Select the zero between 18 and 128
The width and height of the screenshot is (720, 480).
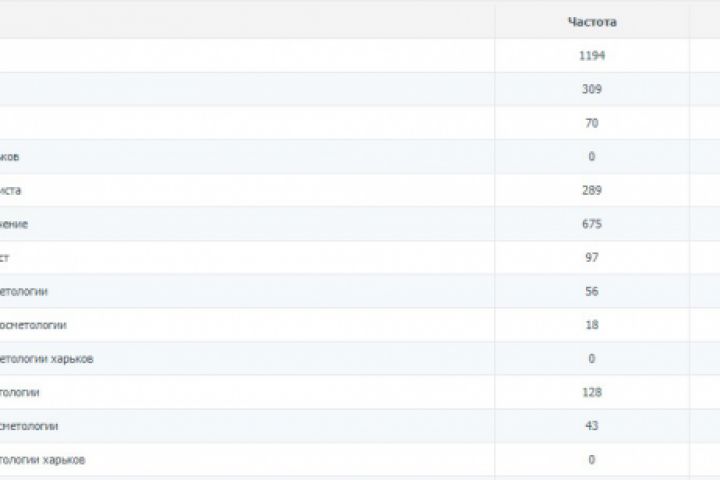coord(592,359)
